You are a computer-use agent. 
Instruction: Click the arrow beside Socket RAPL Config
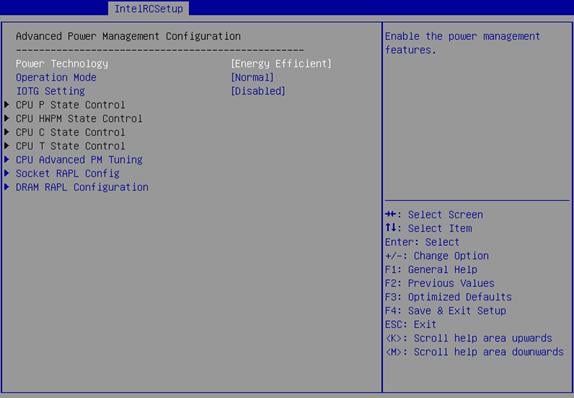click(x=7, y=173)
